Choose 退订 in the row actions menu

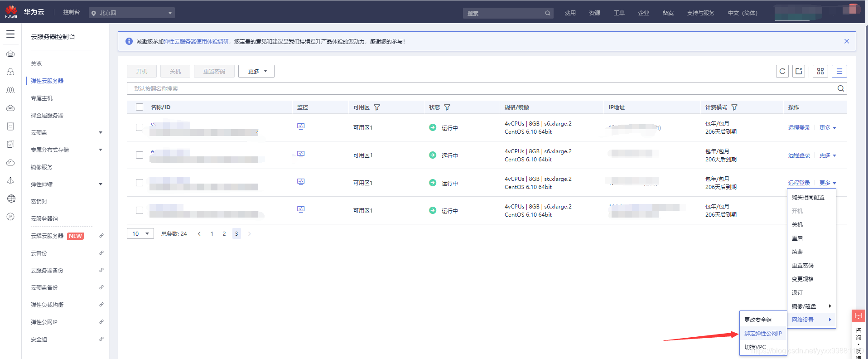pos(811,293)
